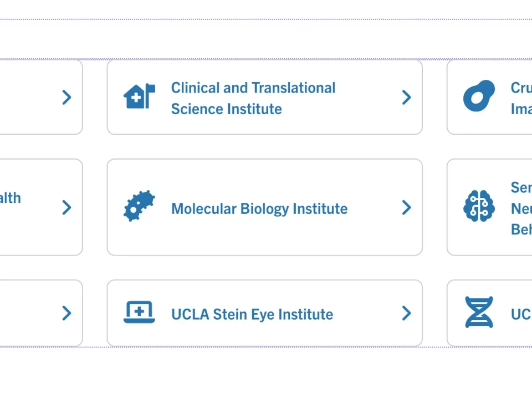Click the truncated 'alth' text on the left card
The width and height of the screenshot is (532, 399).
(11, 198)
